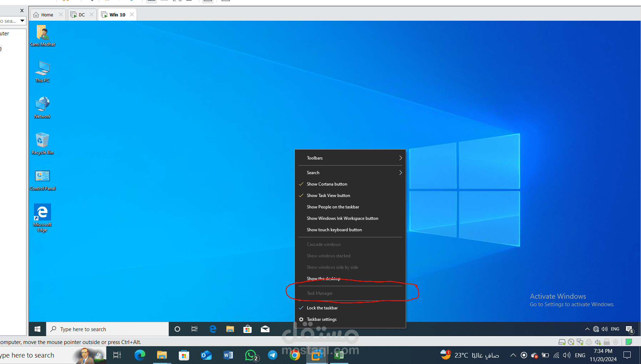
Task: Show hidden icons in the VM tray
Action: point(587,329)
